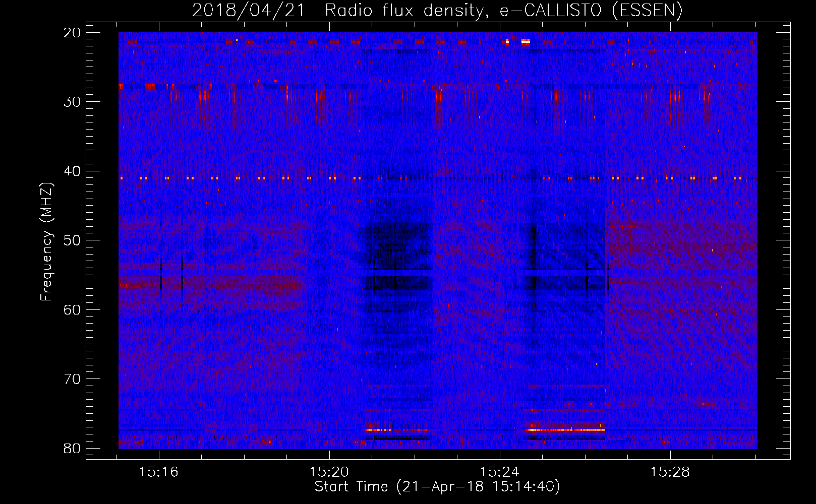Click the 30 MHz frequency tick label

click(73, 102)
